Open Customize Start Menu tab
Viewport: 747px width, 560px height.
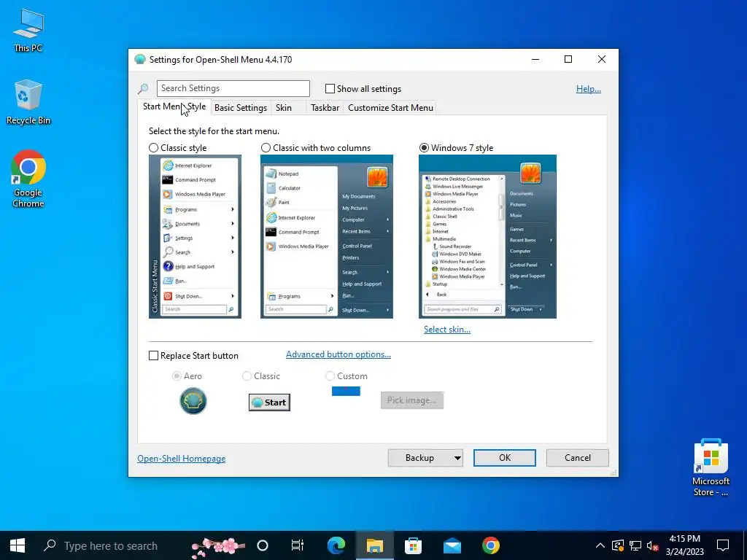pos(391,108)
